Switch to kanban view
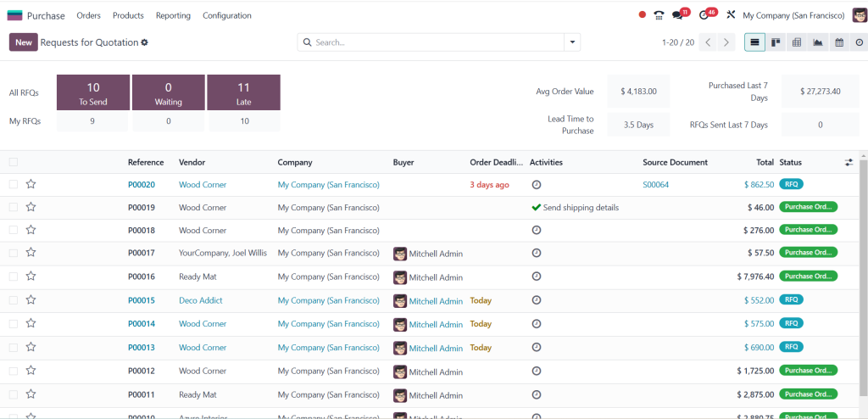 pyautogui.click(x=776, y=42)
